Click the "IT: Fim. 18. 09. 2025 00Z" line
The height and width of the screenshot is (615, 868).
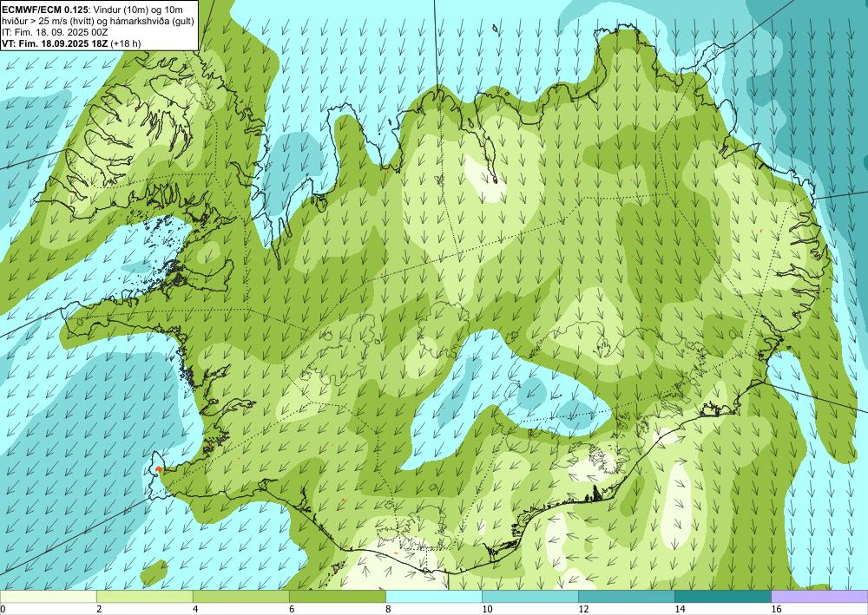pos(55,32)
